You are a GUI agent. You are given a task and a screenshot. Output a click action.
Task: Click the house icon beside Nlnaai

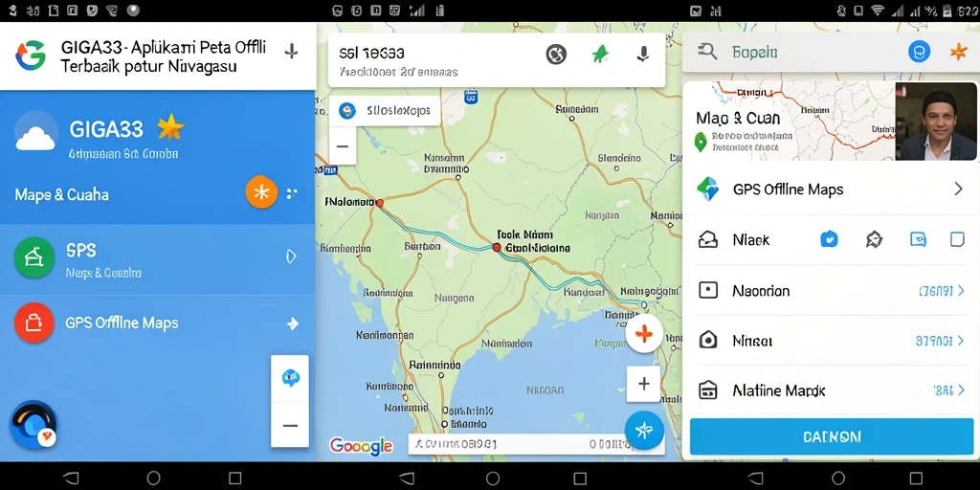[708, 340]
